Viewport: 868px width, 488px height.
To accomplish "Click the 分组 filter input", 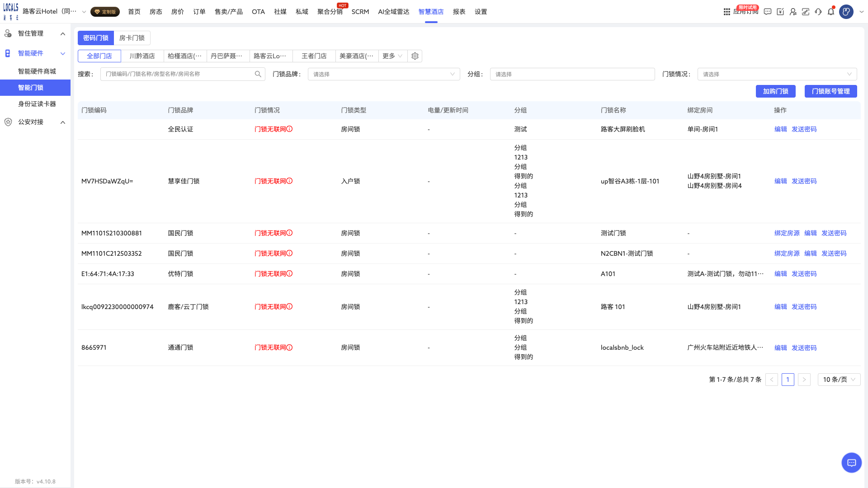I will pyautogui.click(x=572, y=74).
